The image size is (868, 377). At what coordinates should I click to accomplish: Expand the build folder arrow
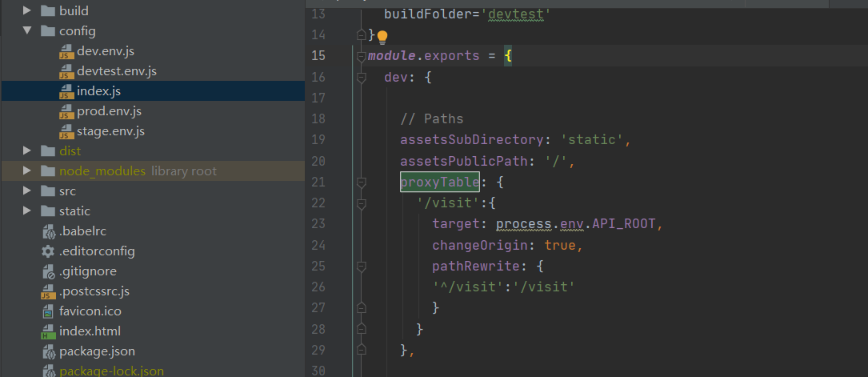point(27,10)
